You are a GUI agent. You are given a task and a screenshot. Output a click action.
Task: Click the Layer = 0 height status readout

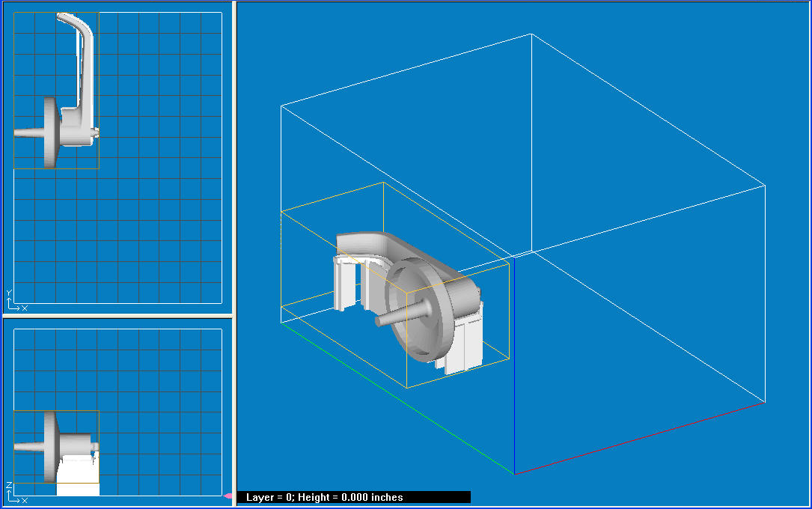354,497
